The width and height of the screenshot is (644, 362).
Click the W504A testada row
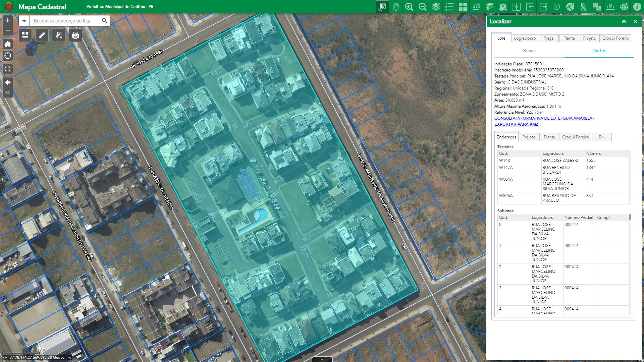click(x=563, y=184)
